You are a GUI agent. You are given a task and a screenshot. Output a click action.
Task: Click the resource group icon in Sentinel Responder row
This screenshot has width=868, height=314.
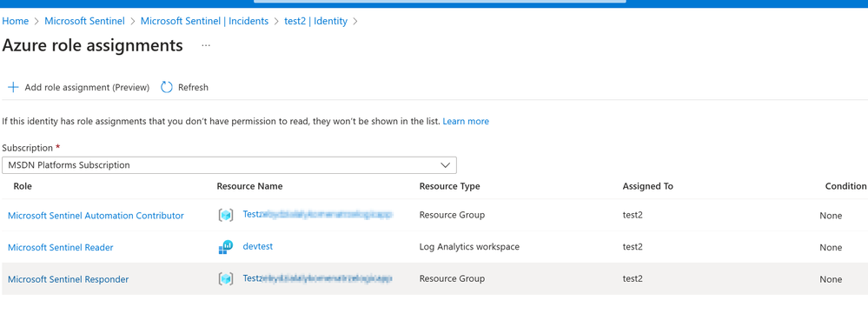(x=226, y=279)
